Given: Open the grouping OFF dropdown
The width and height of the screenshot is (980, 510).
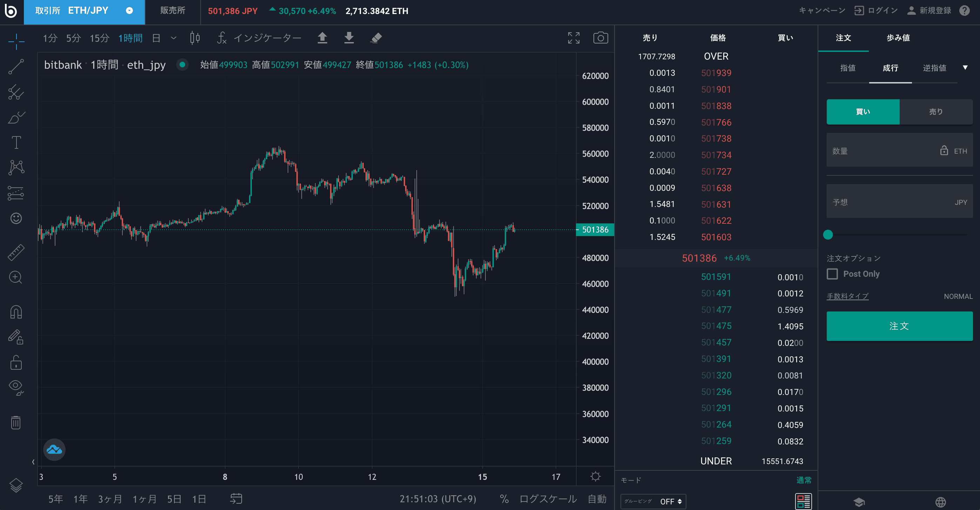Looking at the screenshot, I should pos(671,501).
